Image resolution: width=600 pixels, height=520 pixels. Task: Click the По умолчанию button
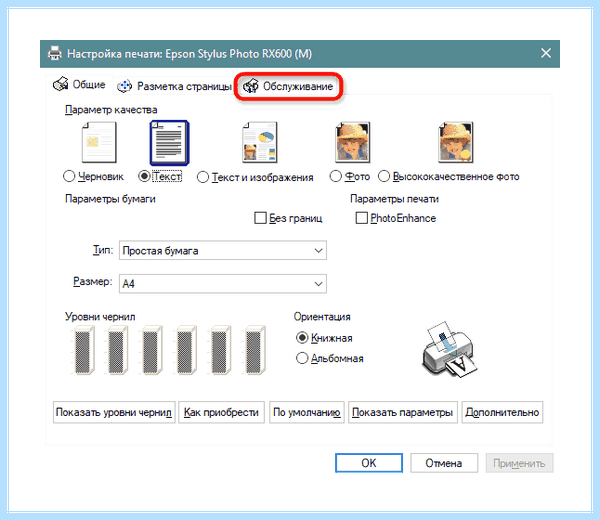(307, 412)
